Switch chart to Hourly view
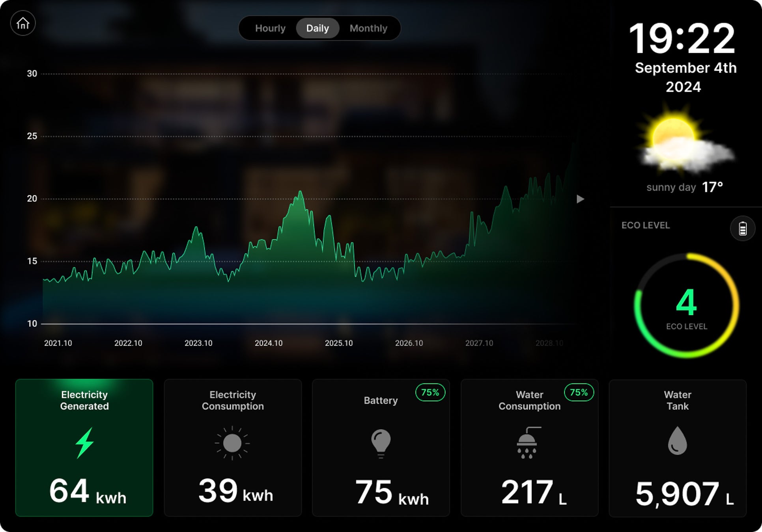 coord(270,28)
